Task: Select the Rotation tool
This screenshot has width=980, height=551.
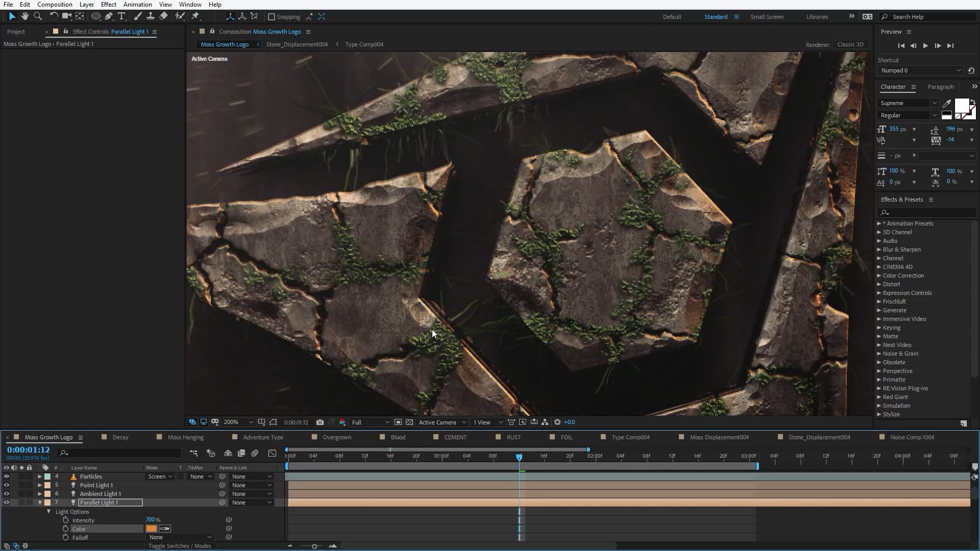Action: pyautogui.click(x=54, y=16)
